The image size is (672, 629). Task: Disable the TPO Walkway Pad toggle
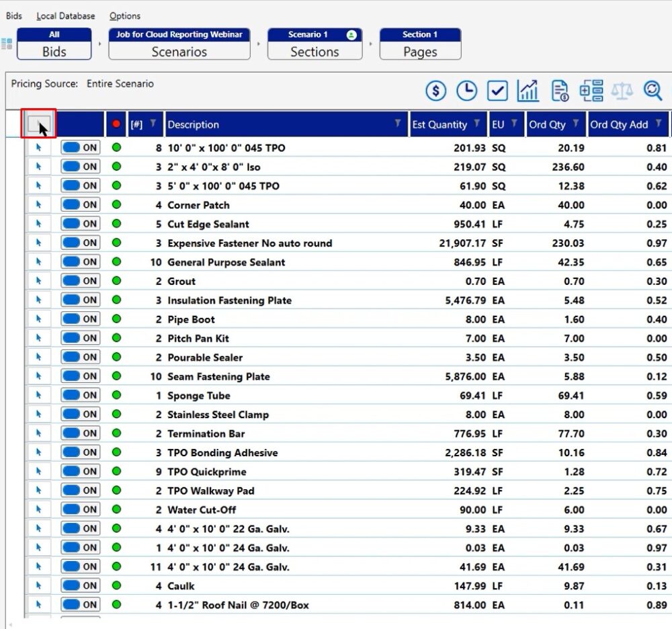[x=80, y=491]
